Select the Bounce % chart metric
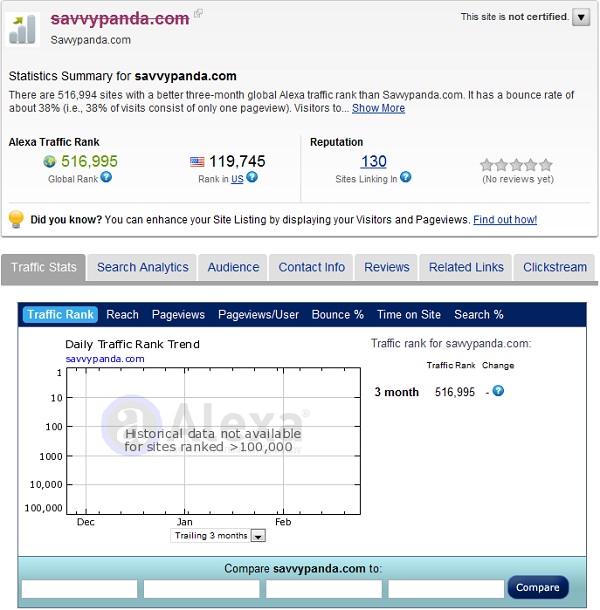This screenshot has width=600, height=610. [338, 314]
